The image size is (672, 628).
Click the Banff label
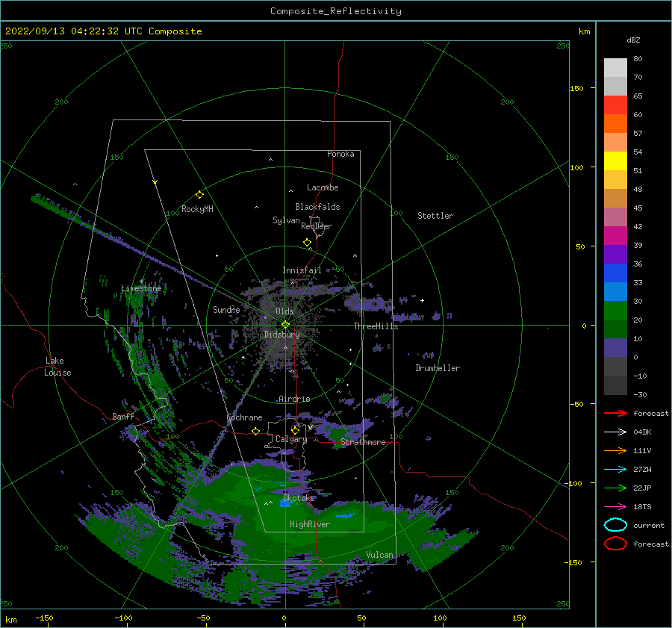(123, 417)
